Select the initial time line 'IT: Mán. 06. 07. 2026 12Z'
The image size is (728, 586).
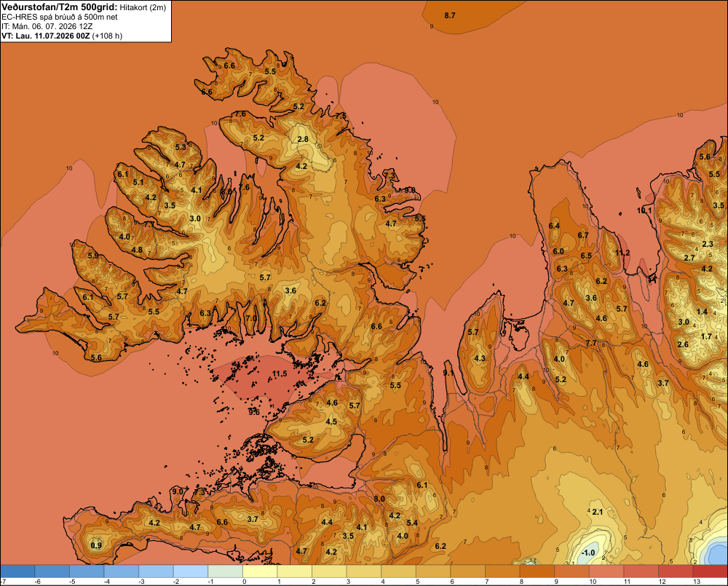(x=47, y=26)
